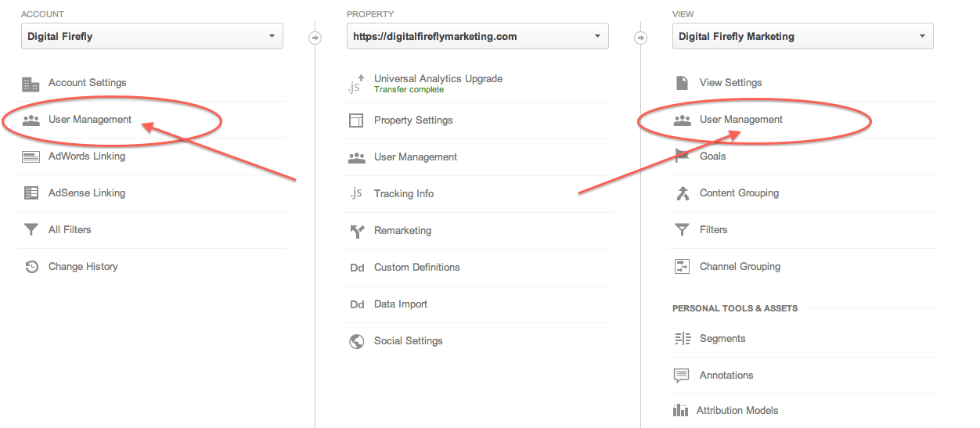Open the digitalfireflymarketing.com property dropdown
Viewport: 980px width, 428px height.
click(x=477, y=36)
